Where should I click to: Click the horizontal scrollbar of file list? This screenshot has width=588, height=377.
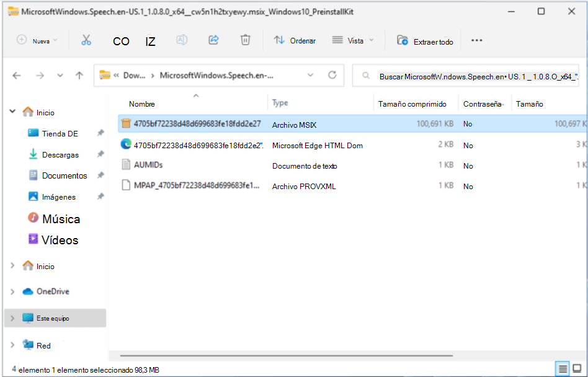point(286,355)
